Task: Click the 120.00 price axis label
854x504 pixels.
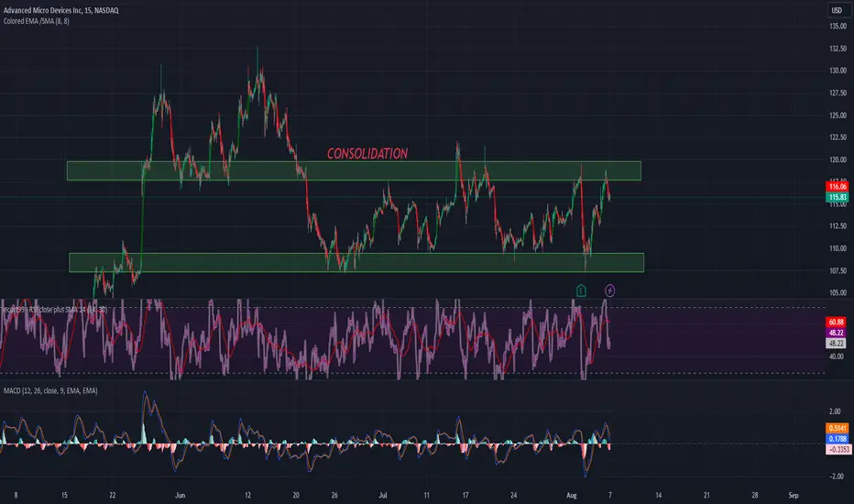Action: 838,159
